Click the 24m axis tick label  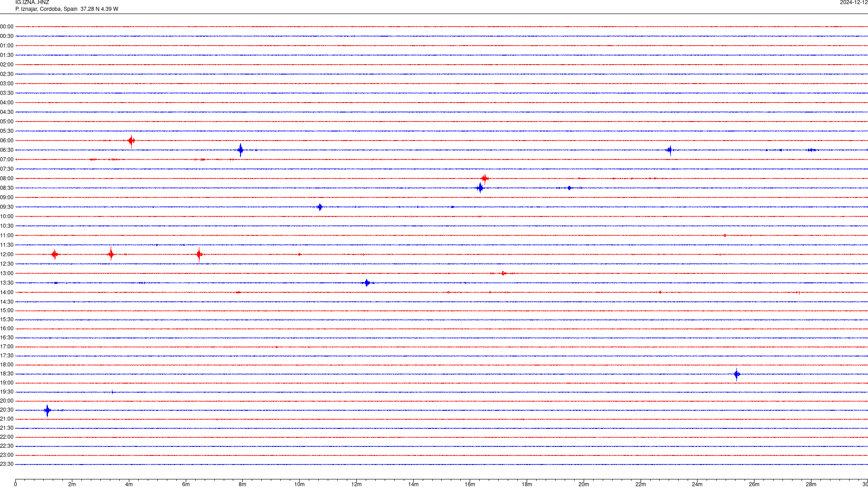tap(697, 484)
